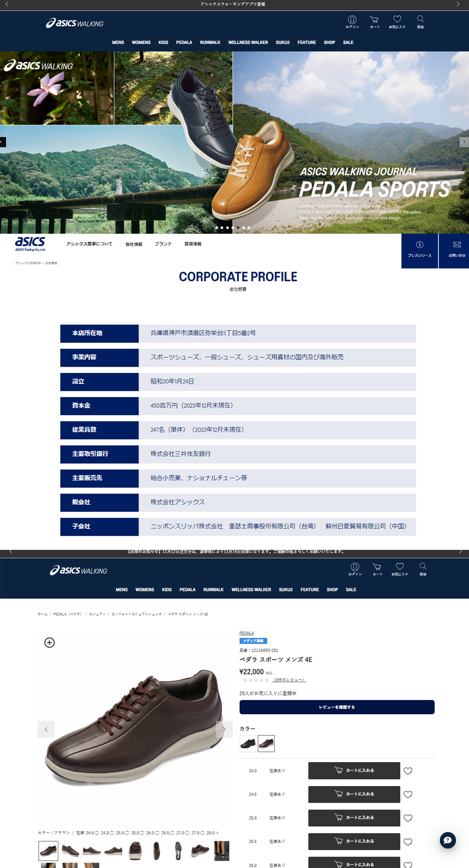Screen dimensions: 469x868
Task: Open WOMENS menu in top header
Action: click(x=141, y=42)
